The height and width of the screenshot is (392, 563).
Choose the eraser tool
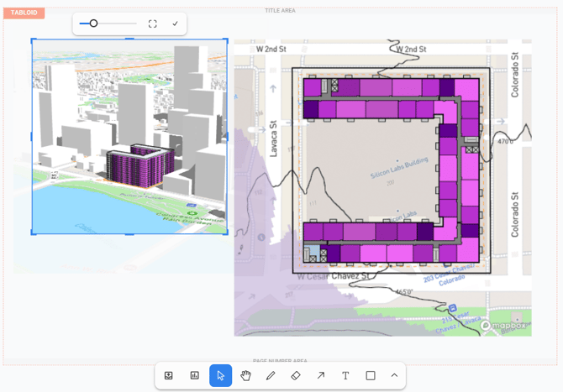(x=296, y=376)
